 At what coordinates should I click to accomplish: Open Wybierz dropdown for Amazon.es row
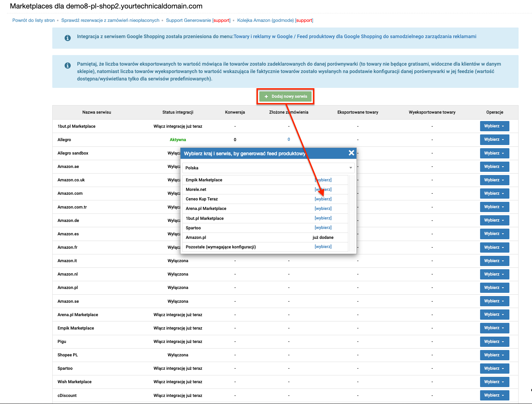click(494, 234)
